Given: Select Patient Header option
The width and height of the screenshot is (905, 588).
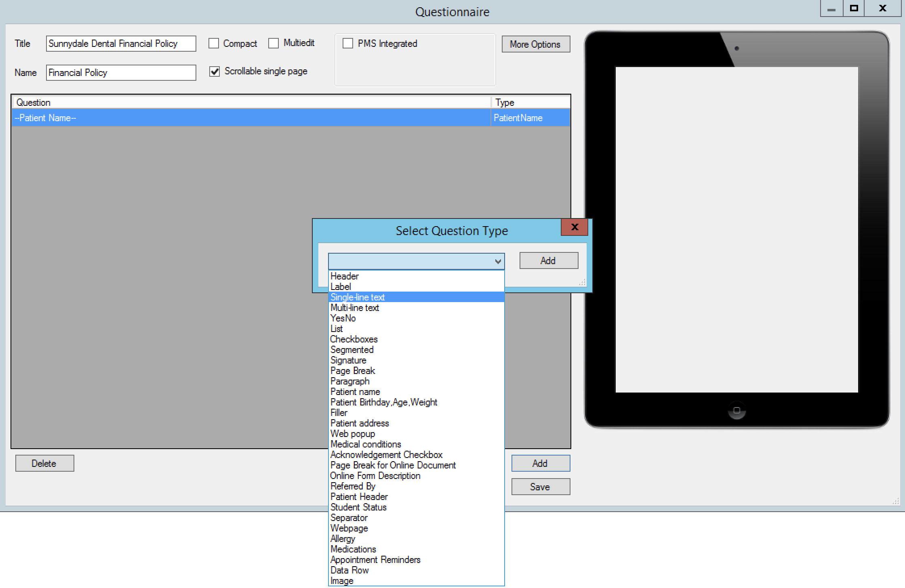Looking at the screenshot, I should point(417,497).
